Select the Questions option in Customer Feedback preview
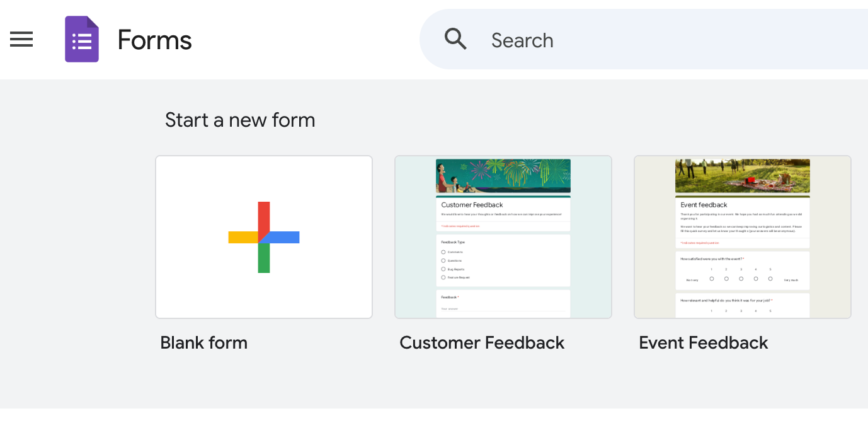868x435 pixels. pyautogui.click(x=443, y=260)
